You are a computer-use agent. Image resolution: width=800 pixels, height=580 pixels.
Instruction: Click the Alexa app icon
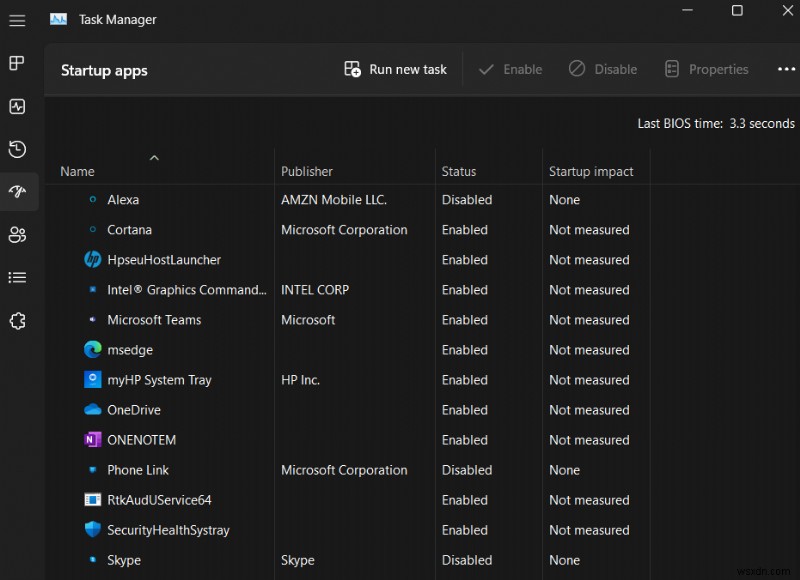(92, 199)
